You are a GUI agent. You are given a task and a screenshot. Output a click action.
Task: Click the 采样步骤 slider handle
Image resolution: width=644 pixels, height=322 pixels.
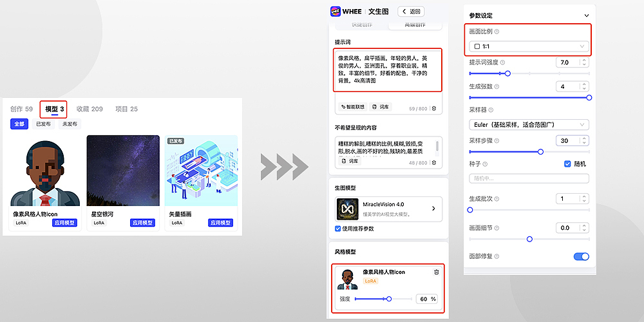[540, 152]
